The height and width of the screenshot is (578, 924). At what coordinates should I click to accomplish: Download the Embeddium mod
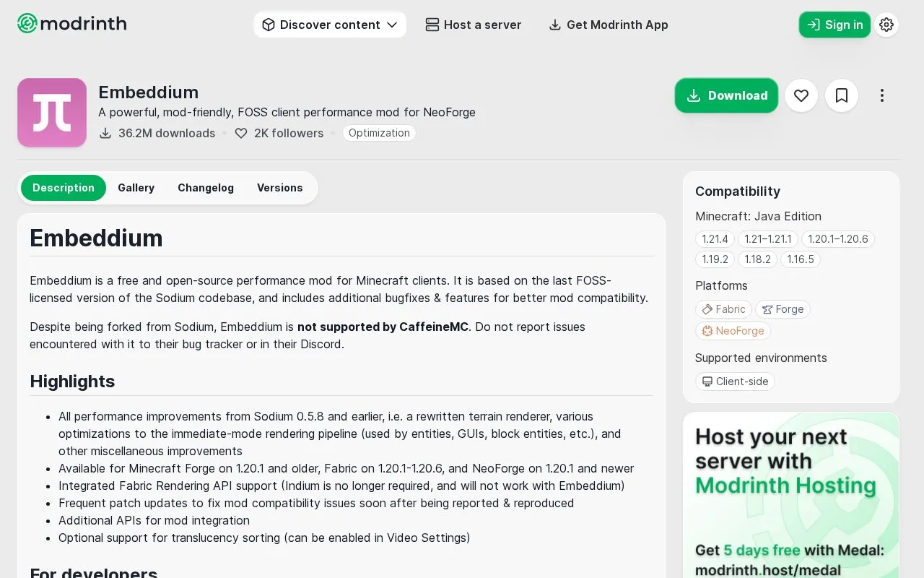click(x=726, y=95)
